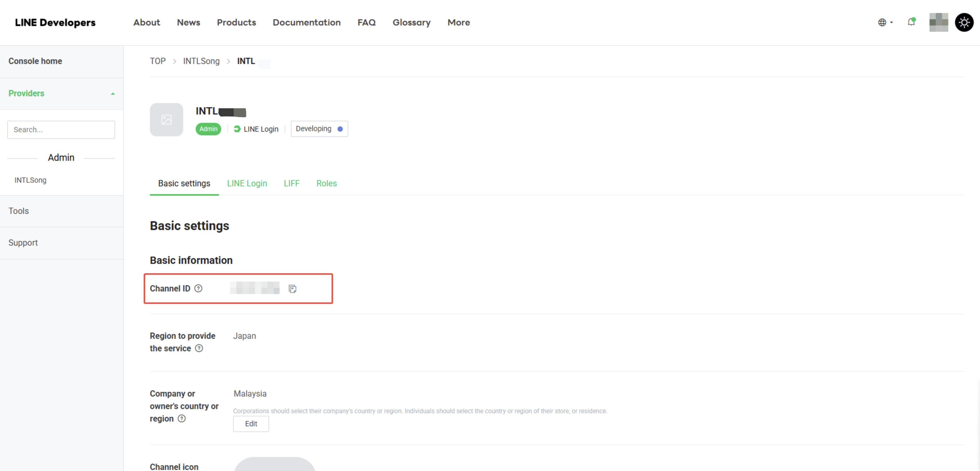The width and height of the screenshot is (980, 471).
Task: Click in the provider Search field
Action: [x=61, y=130]
